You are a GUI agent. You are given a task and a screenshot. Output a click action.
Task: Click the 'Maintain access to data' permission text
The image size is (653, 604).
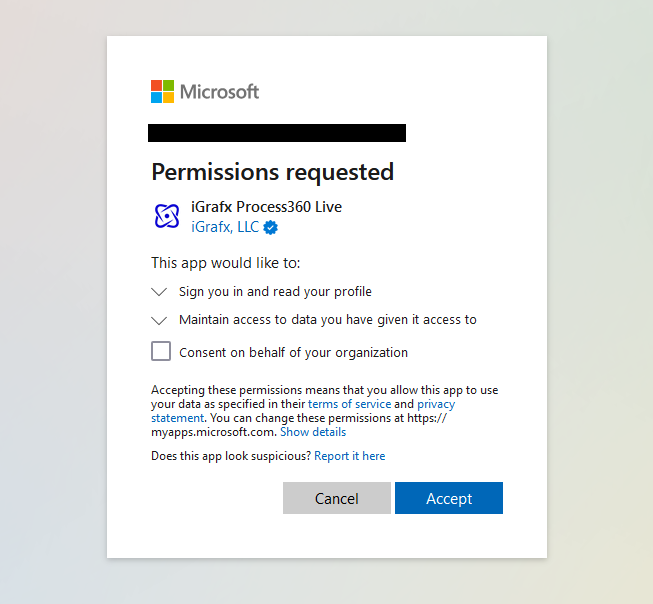tap(327, 320)
